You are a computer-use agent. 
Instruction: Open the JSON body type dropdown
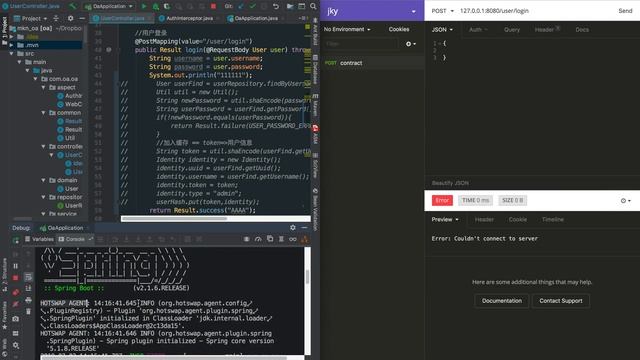click(x=442, y=30)
